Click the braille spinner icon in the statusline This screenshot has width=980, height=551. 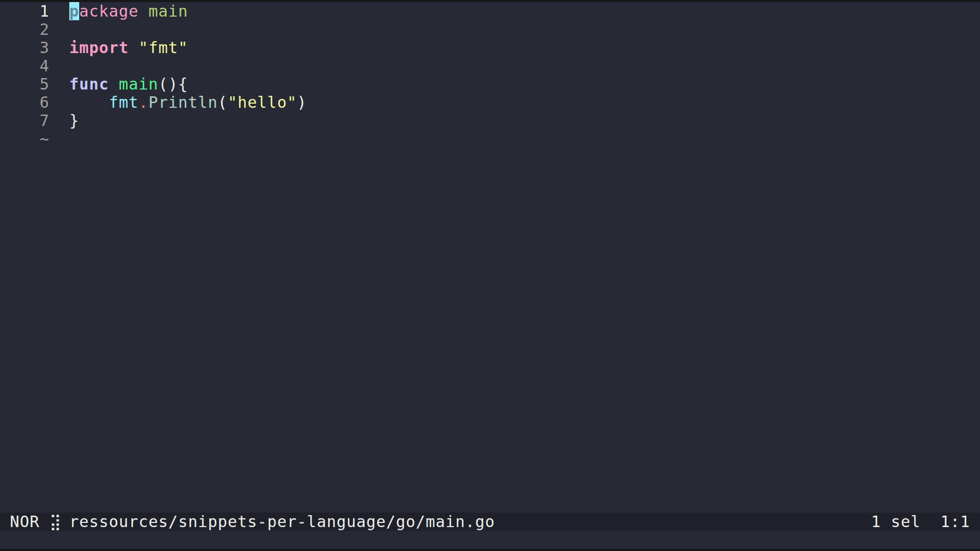click(55, 522)
